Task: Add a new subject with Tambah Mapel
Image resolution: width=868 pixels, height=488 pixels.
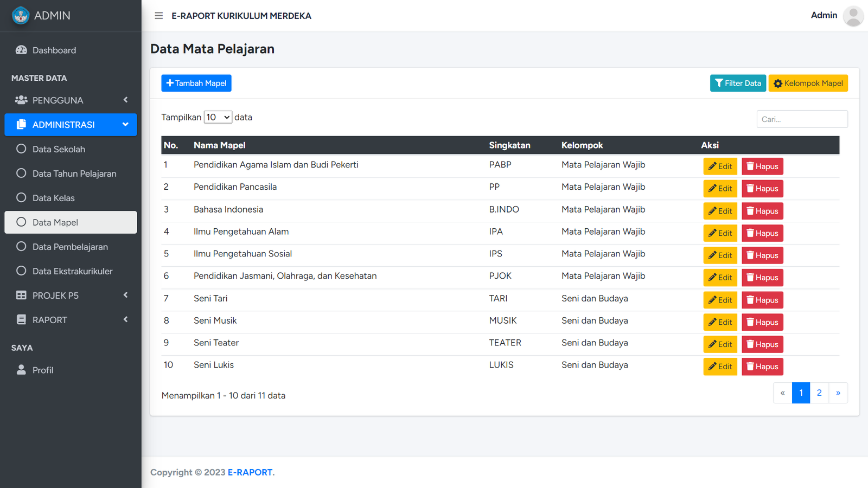Action: tap(196, 83)
